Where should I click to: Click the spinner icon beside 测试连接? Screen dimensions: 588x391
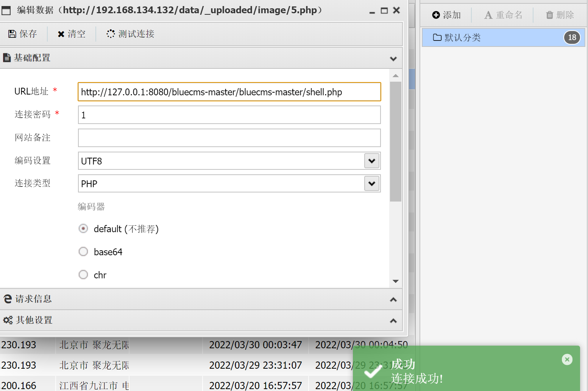(111, 34)
